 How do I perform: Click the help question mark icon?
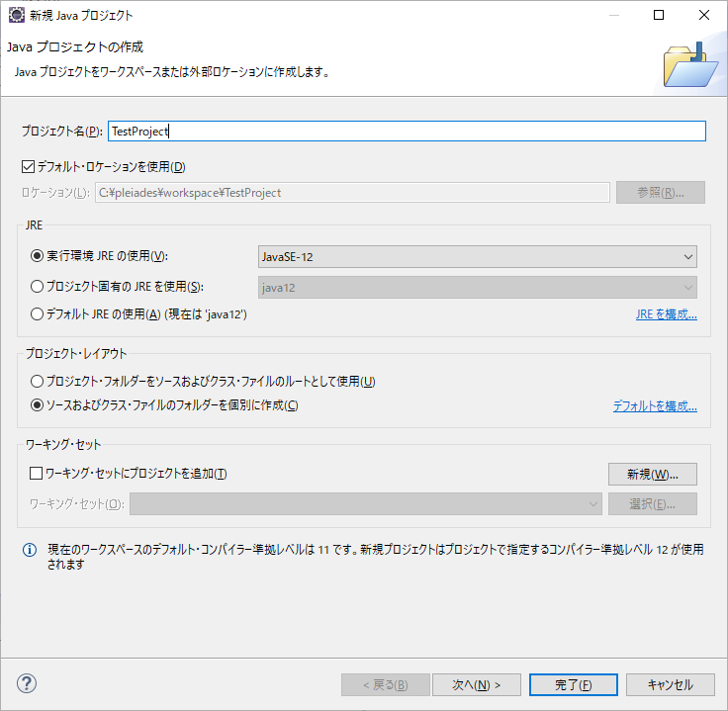coord(27,683)
